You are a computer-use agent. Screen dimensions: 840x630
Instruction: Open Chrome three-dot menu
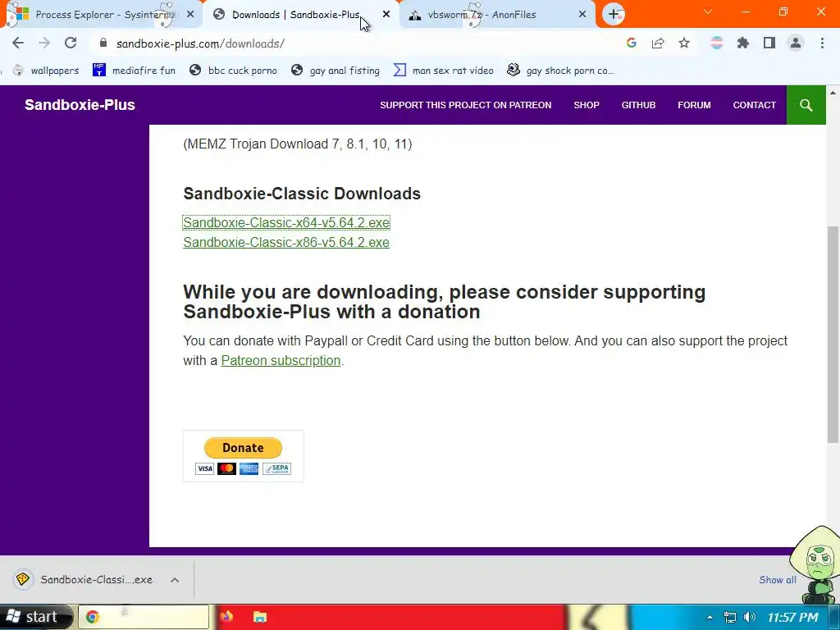tap(822, 43)
